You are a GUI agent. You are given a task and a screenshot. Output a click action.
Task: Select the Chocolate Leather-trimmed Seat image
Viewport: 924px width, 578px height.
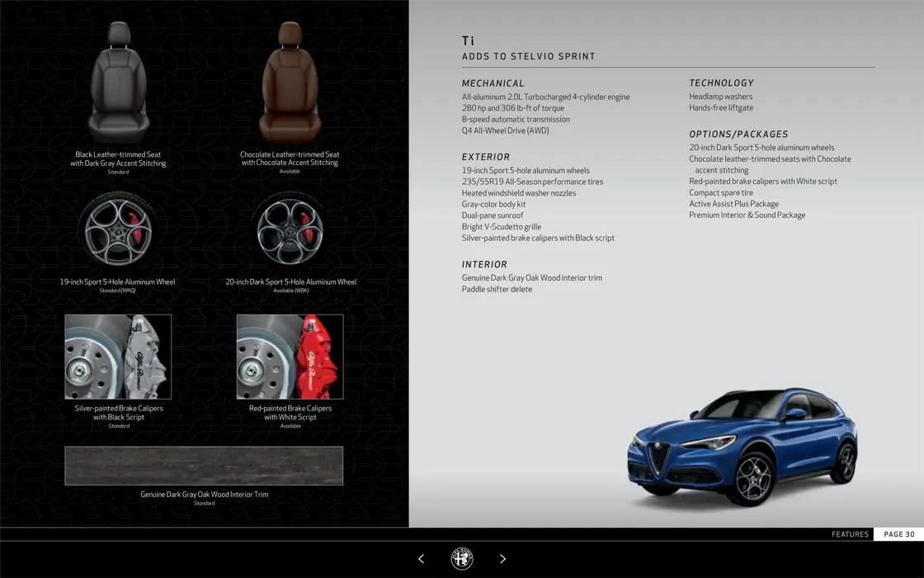(290, 83)
